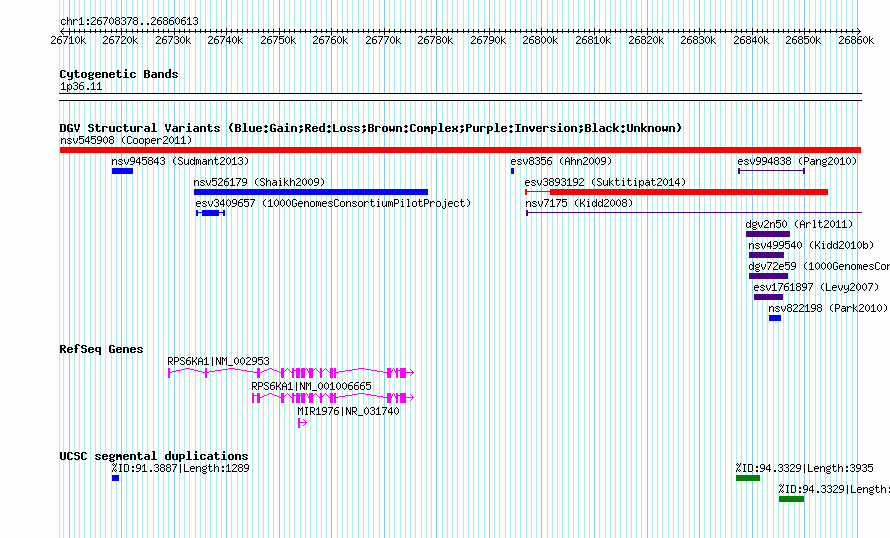
Task: Click the 1p36.11 cytogenetic band line
Action: 460,97
